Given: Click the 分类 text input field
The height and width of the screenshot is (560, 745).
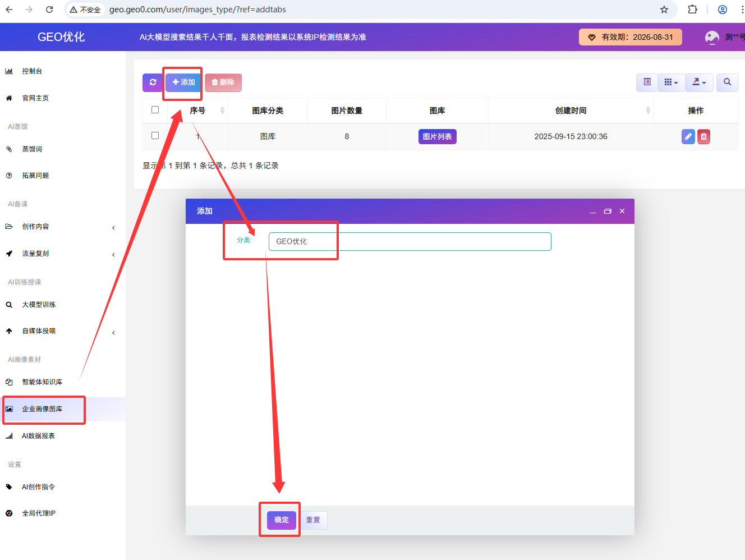Looking at the screenshot, I should point(410,241).
